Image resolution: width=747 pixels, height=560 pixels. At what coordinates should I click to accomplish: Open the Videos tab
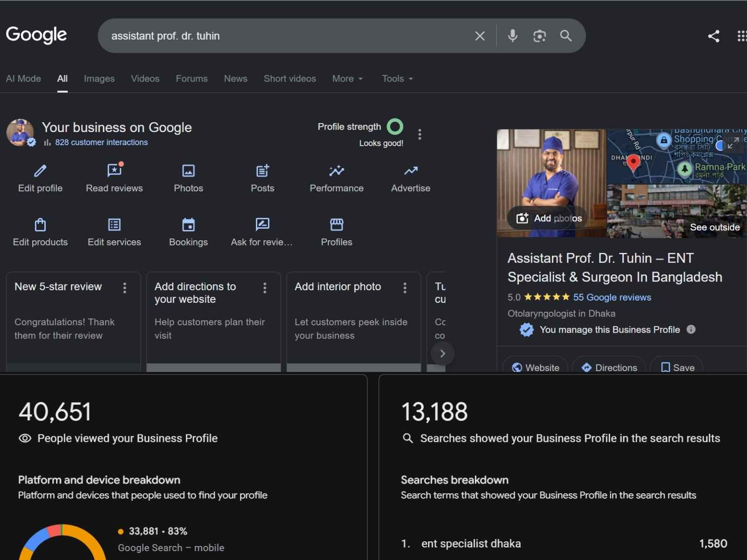click(x=145, y=78)
